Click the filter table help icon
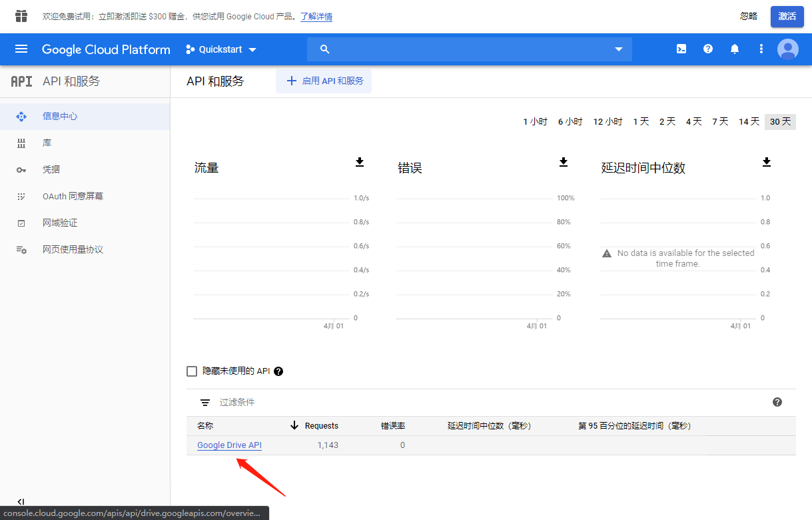 777,402
